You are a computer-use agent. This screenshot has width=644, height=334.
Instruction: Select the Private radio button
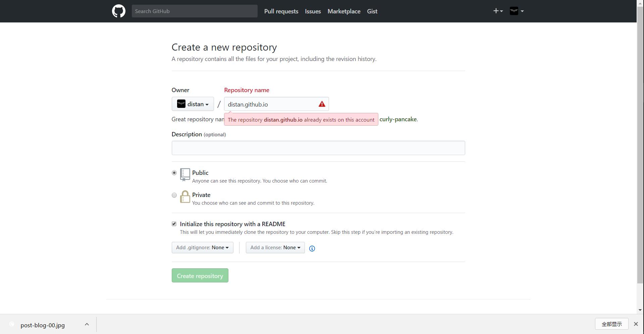pyautogui.click(x=174, y=195)
